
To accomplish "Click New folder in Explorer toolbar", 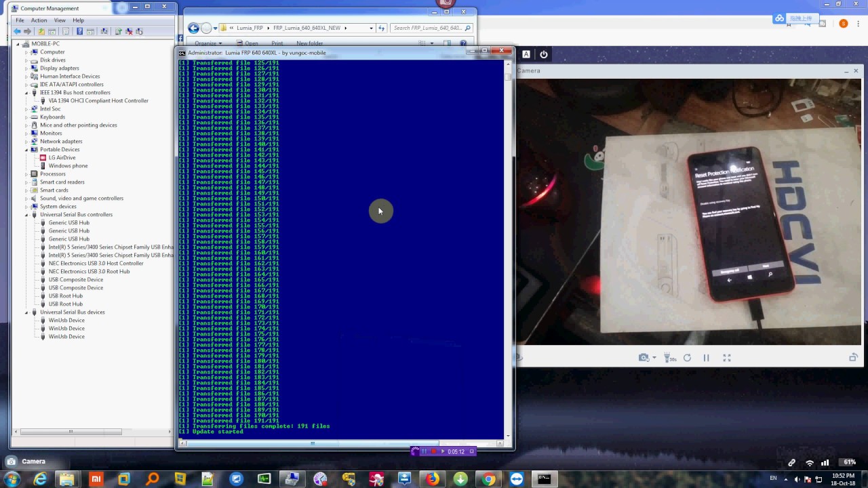I will tap(310, 43).
